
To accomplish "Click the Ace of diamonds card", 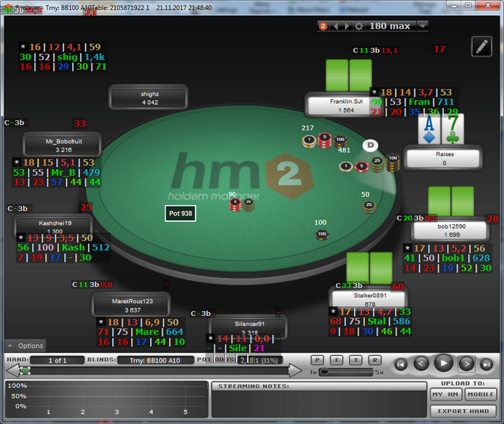I will (x=429, y=130).
